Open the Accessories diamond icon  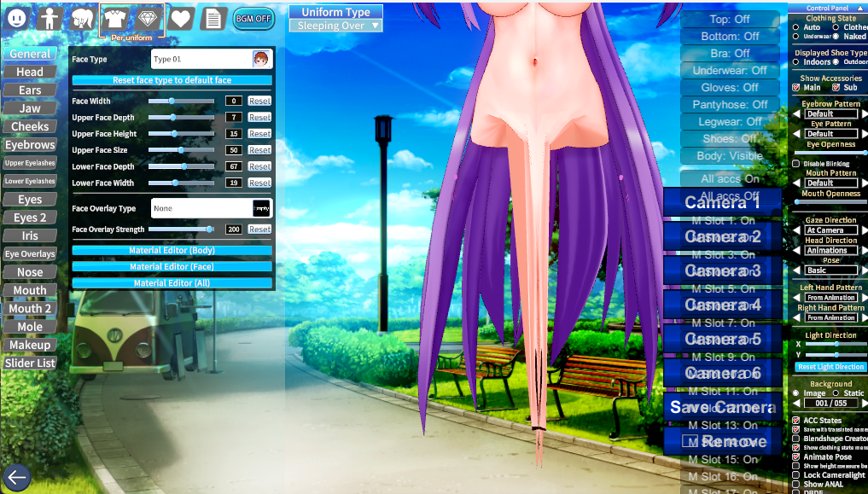[x=148, y=18]
